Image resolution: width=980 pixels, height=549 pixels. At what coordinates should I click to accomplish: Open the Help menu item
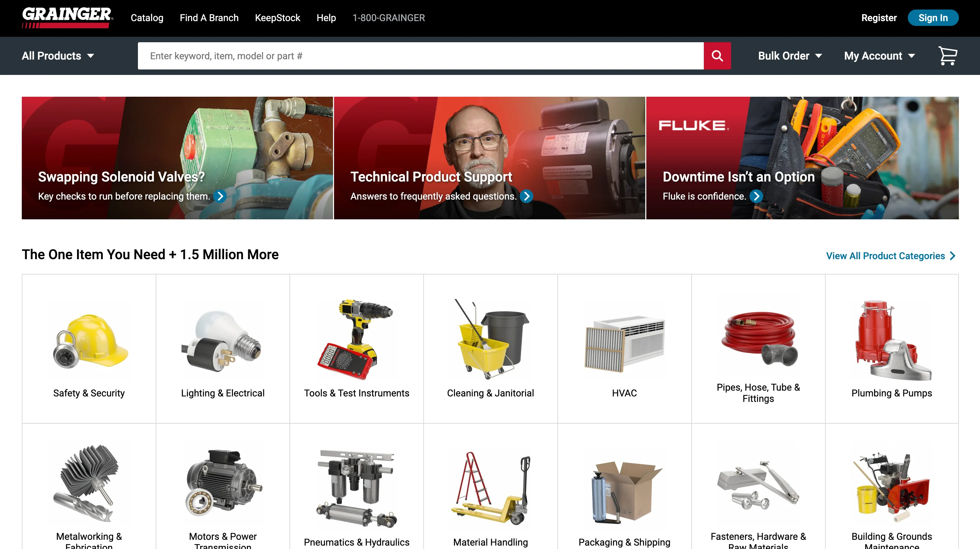(x=326, y=18)
